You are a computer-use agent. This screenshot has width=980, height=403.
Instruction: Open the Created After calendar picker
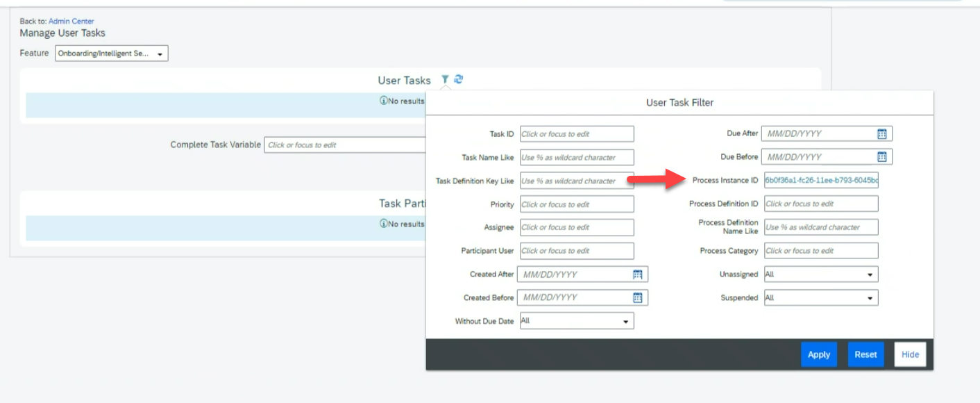click(638, 274)
